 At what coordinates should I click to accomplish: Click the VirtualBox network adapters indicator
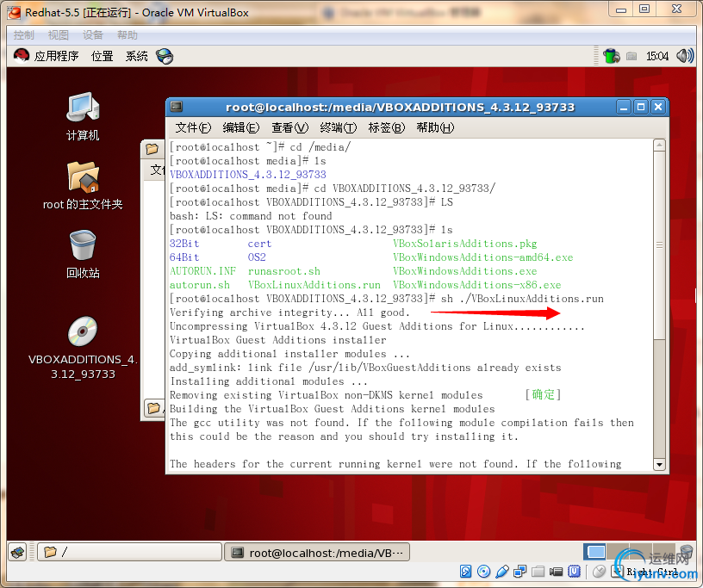(520, 572)
